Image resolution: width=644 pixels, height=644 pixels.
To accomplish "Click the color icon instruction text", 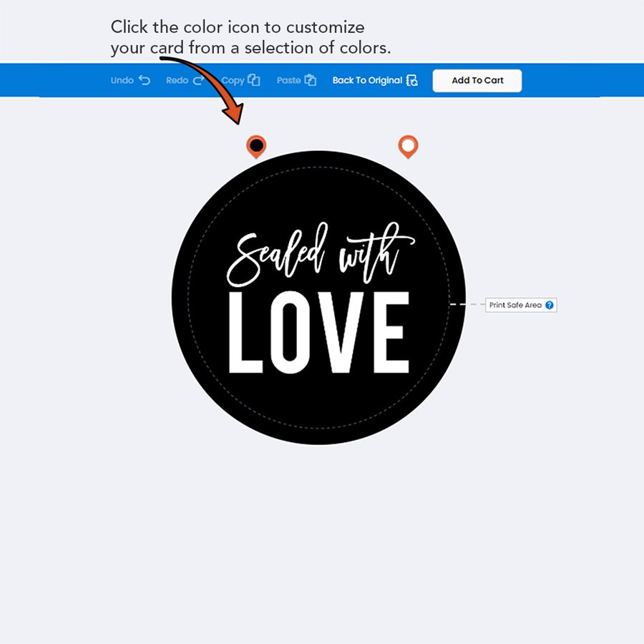I will pos(250,37).
